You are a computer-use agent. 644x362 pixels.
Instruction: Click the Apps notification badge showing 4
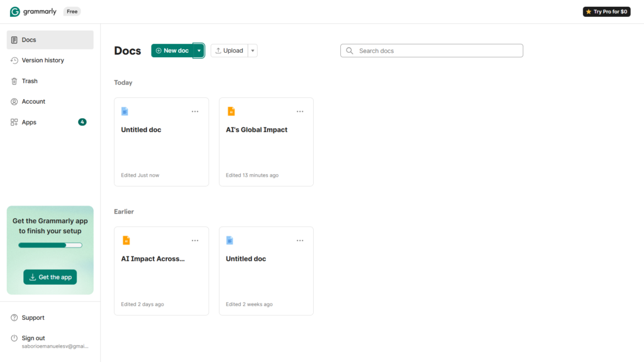(x=82, y=122)
